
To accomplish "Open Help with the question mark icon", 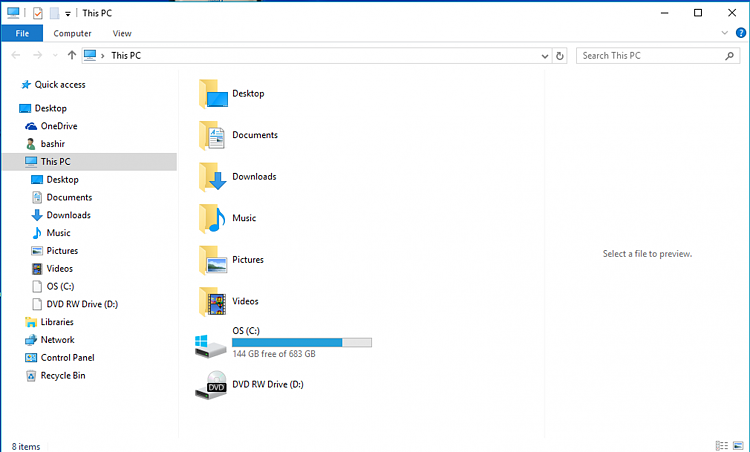I will pyautogui.click(x=740, y=33).
